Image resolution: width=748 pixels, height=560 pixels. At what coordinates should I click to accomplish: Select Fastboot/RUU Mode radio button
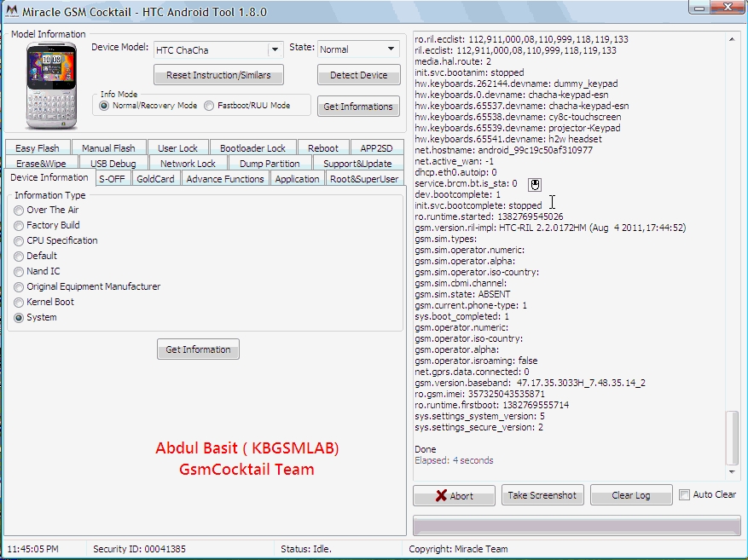tap(209, 106)
